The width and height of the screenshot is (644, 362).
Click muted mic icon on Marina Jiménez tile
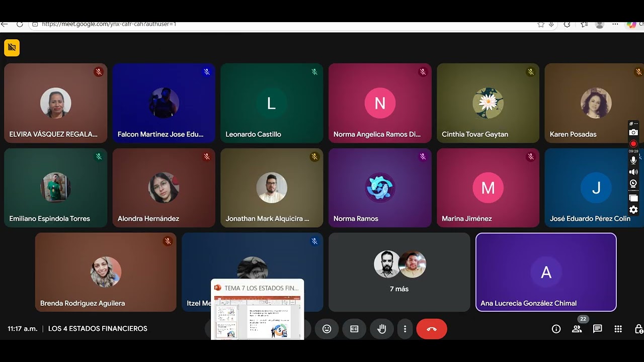pyautogui.click(x=531, y=156)
